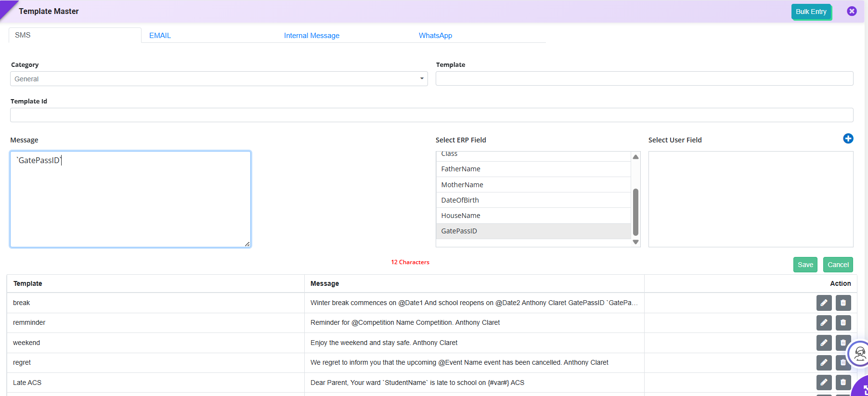Switch to the EMAIL tab

coord(160,36)
